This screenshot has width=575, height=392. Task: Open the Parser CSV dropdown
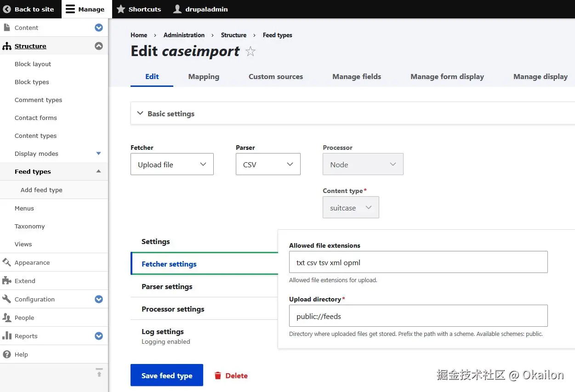[x=268, y=164]
